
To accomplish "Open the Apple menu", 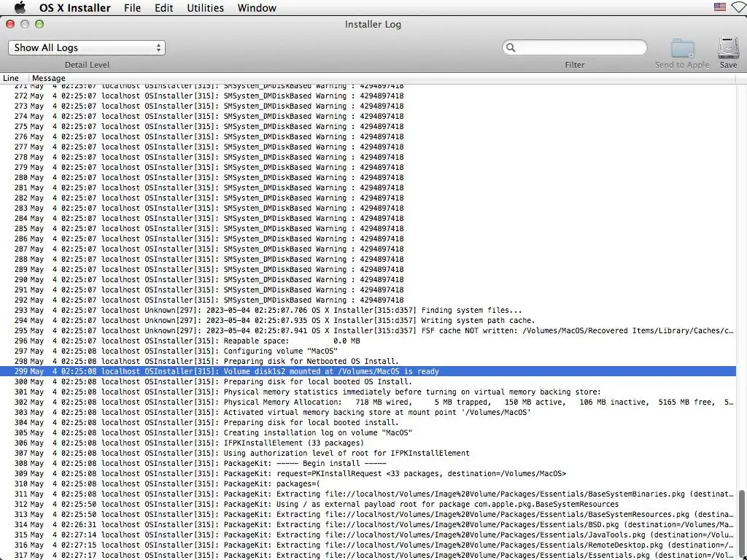I will [20, 7].
